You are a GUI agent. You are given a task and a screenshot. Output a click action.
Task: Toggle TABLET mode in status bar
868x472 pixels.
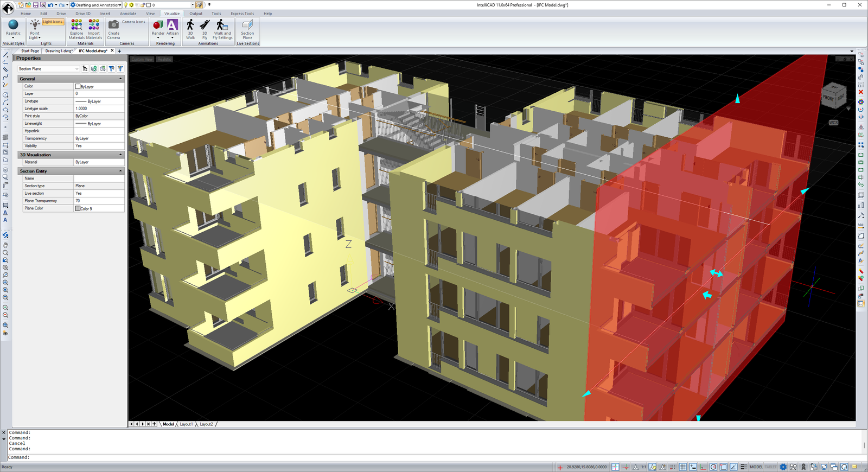[770, 467]
